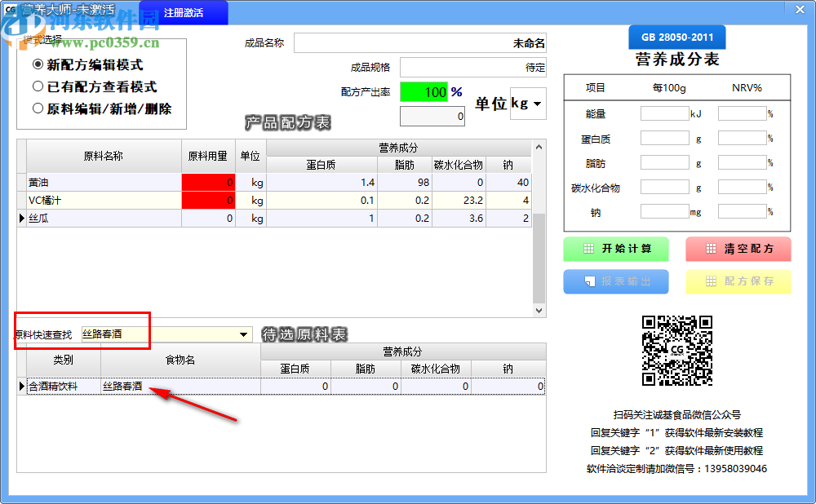816x504 pixels.
Task: Click the QR code image
Action: point(677,351)
